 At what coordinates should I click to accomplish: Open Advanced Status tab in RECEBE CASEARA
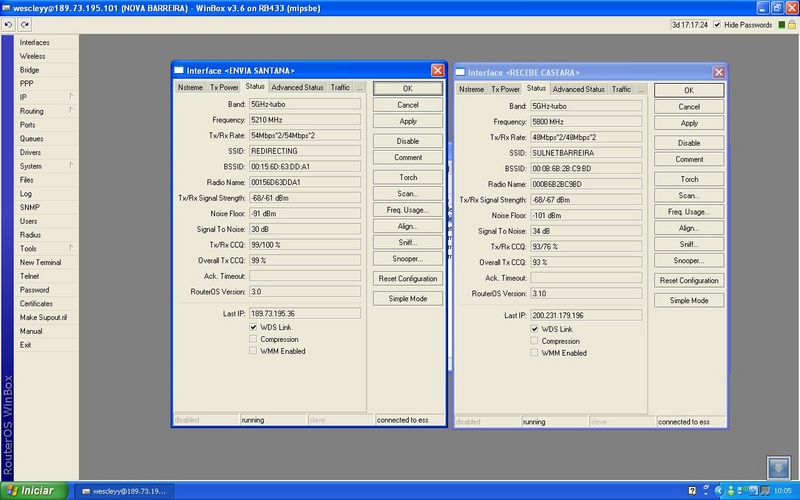click(579, 89)
